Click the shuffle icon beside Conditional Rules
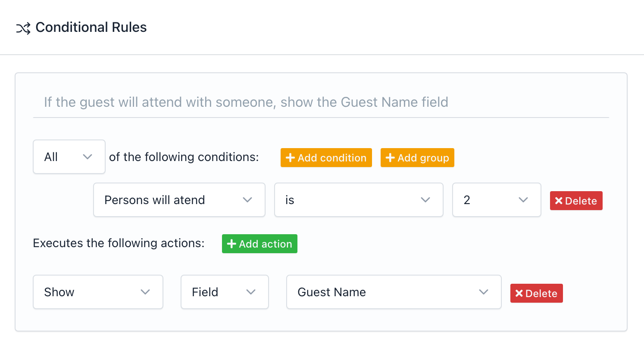The image size is (644, 341). [x=23, y=28]
